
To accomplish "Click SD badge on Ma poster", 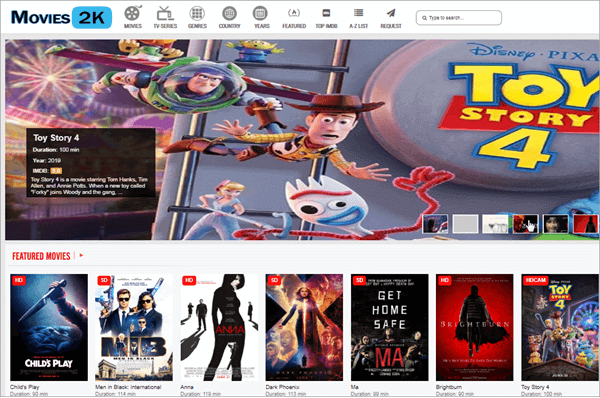I will (359, 280).
